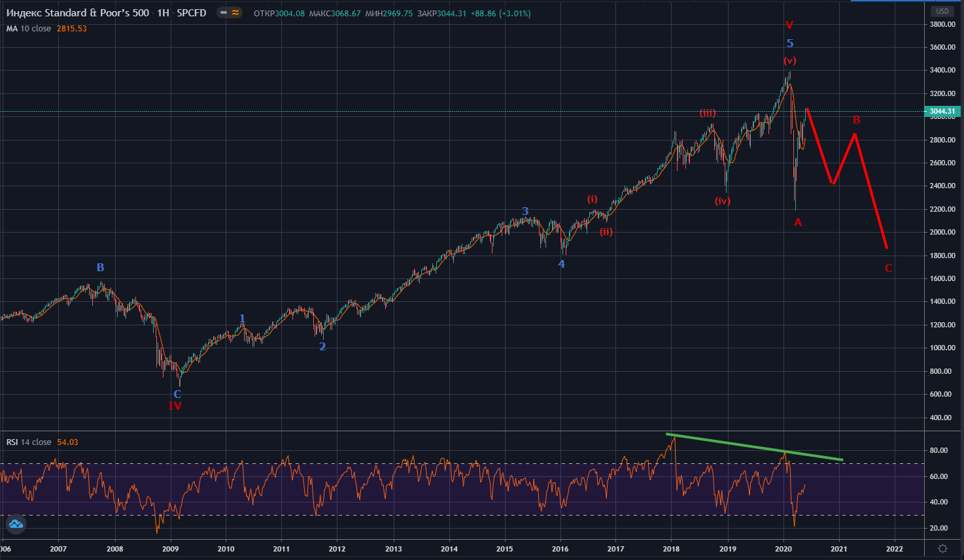The width and height of the screenshot is (964, 560).
Task: Select the red wave label B on the forecast
Action: (857, 120)
